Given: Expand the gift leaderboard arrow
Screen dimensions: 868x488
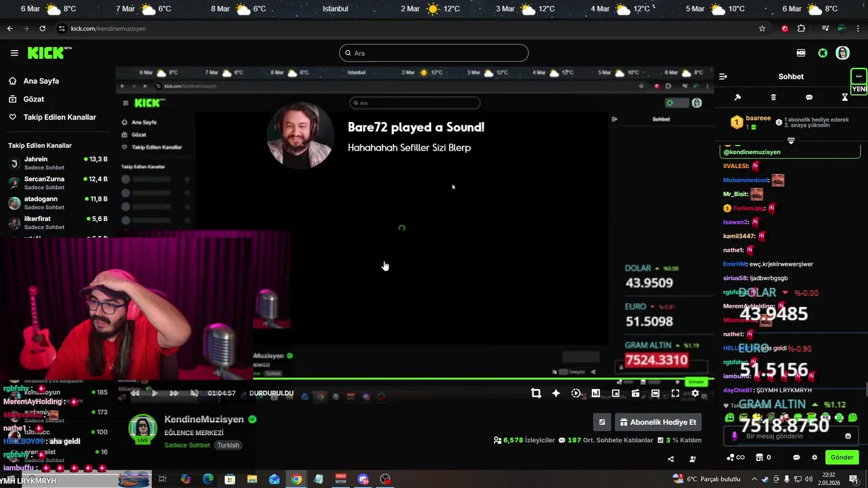Looking at the screenshot, I should click(x=791, y=140).
